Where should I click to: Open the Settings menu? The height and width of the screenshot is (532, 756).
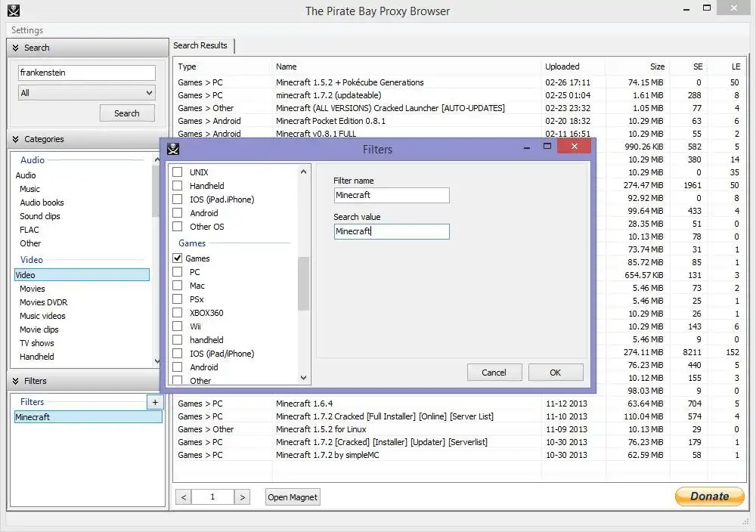[x=27, y=30]
